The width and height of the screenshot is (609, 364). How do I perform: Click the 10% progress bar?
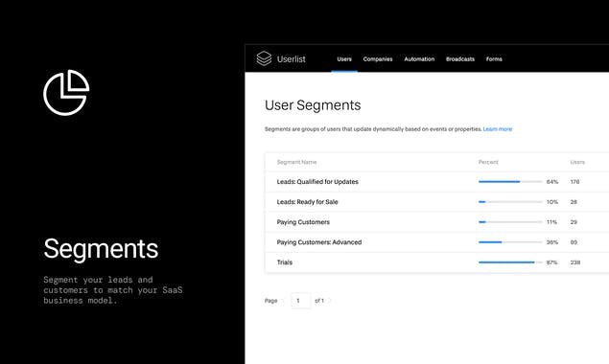[510, 202]
